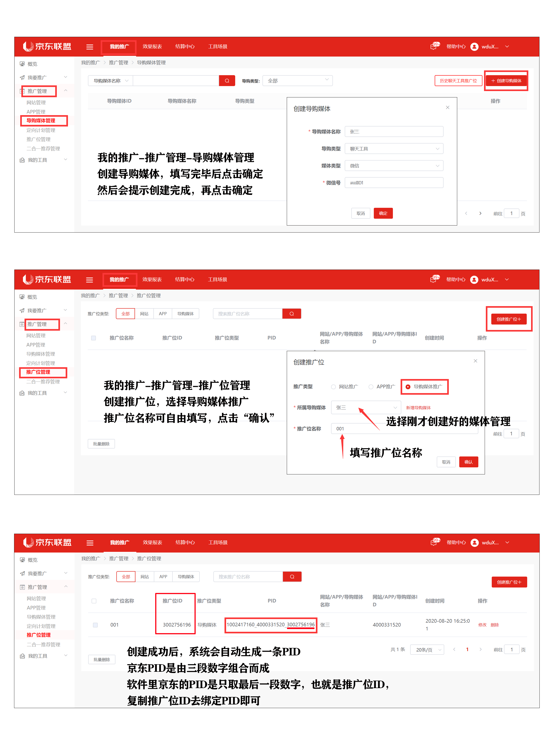Open 所属导购媒体 张三 dropdown
The width and height of the screenshot is (554, 756).
366,407
